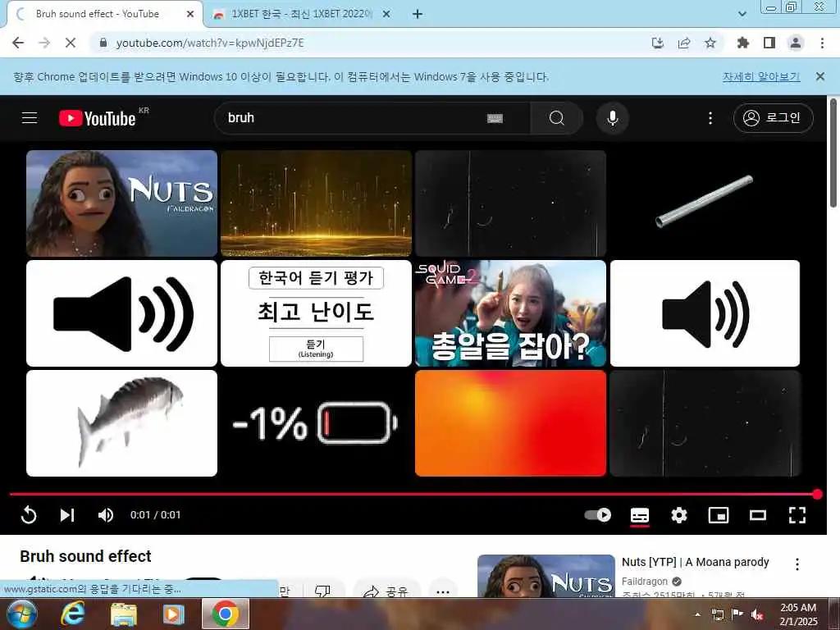Screen dimensions: 840x630
Task: Open options menu for Nuts sidebar video
Action: click(797, 564)
